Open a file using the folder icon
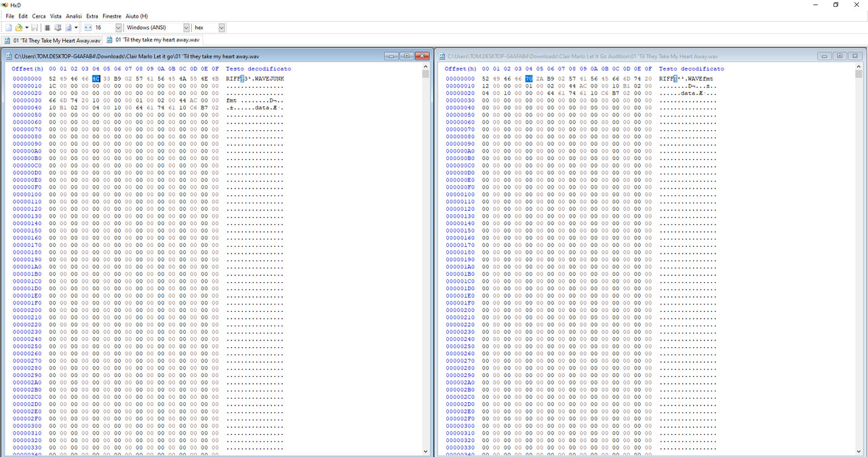The width and height of the screenshot is (868, 457). click(x=19, y=28)
